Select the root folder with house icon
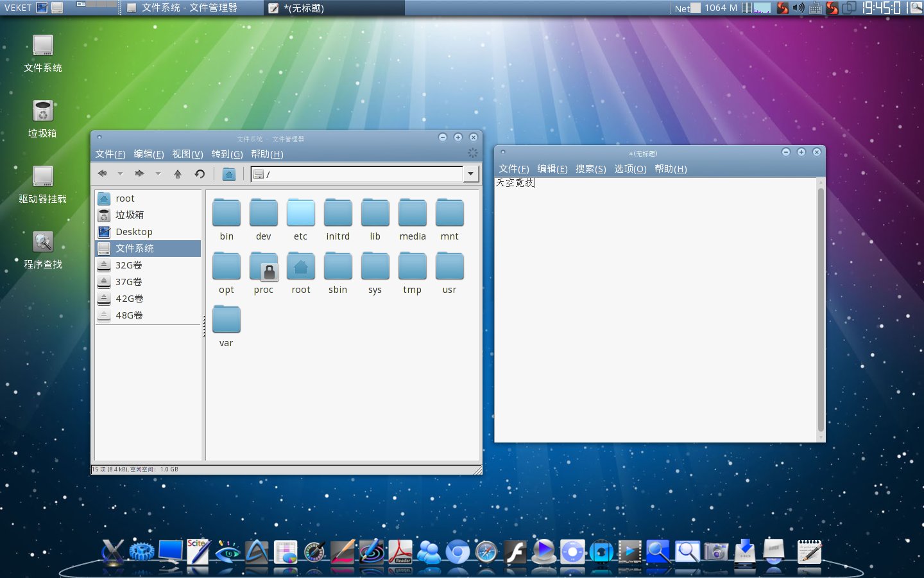 click(301, 273)
